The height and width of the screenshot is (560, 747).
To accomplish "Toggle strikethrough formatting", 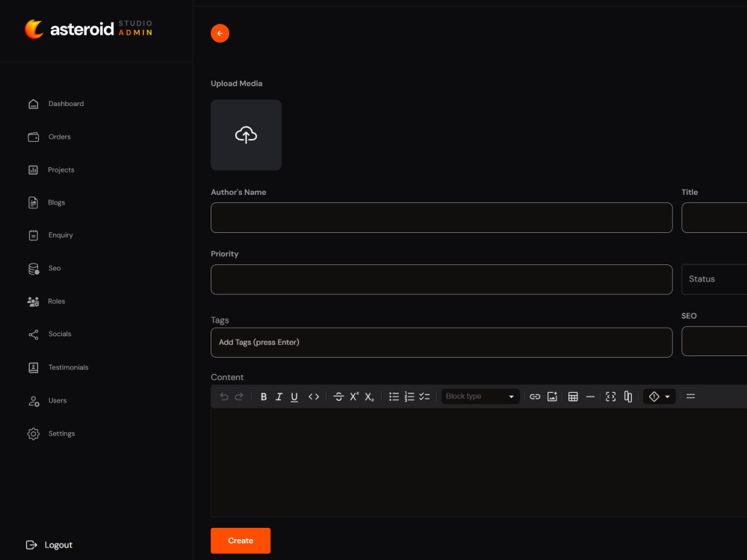I will tap(338, 396).
